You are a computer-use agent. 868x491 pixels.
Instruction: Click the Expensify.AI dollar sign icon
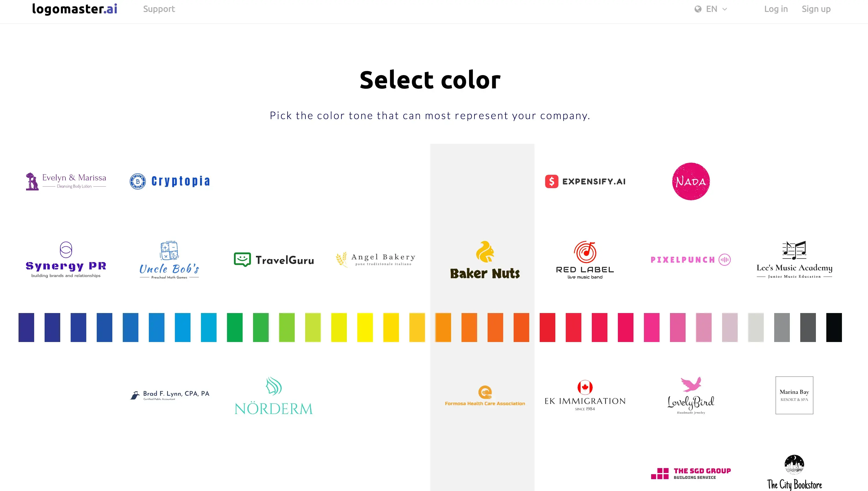pyautogui.click(x=552, y=181)
